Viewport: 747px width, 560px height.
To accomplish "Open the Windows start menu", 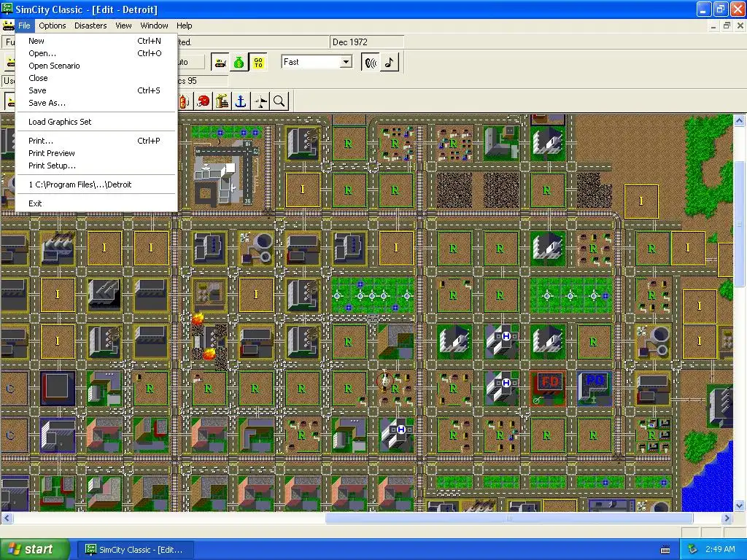I will tap(34, 550).
